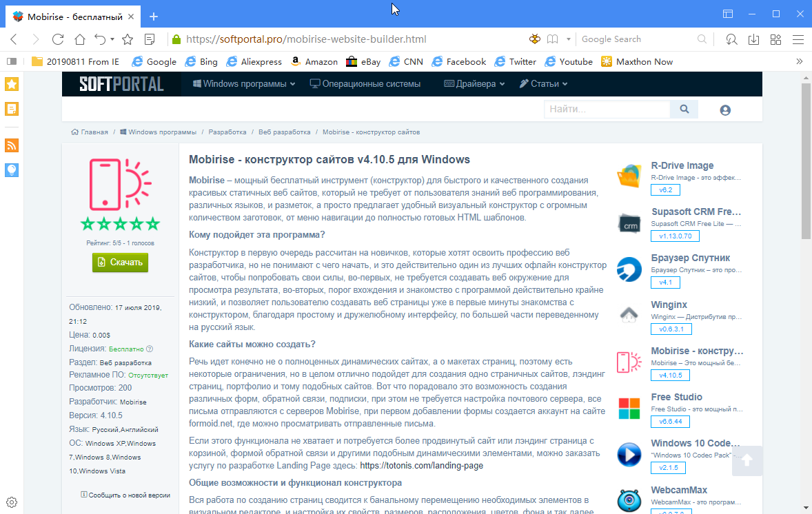
Task: Click the browser forward arrow
Action: (35, 39)
